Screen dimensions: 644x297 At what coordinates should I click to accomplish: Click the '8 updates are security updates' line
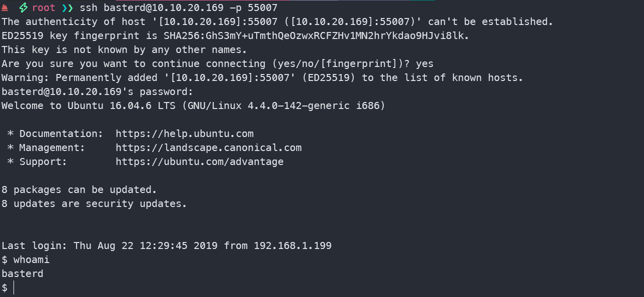pyautogui.click(x=94, y=204)
